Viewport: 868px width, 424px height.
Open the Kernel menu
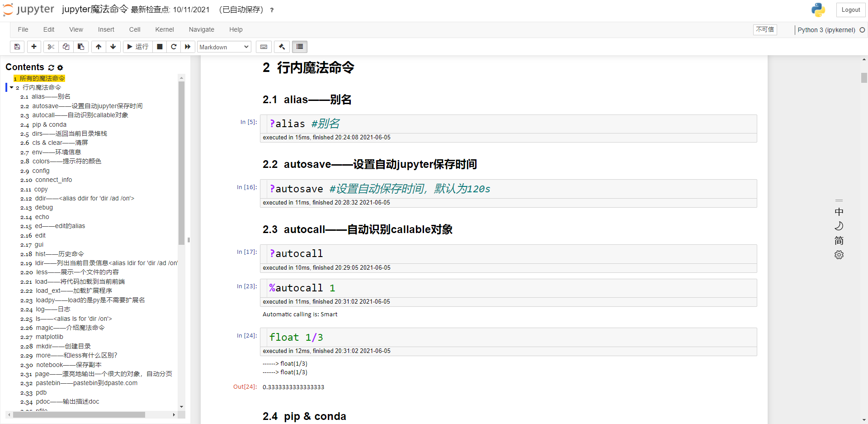164,29
